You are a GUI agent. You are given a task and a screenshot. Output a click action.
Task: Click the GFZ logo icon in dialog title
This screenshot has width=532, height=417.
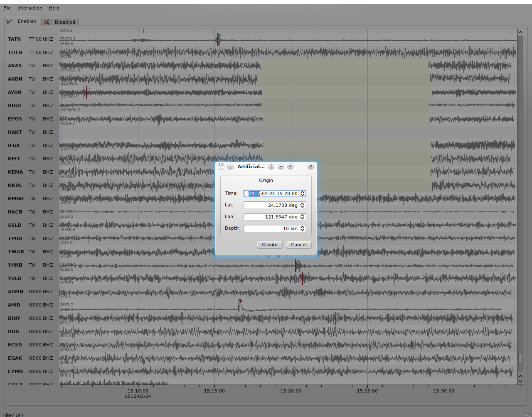(221, 167)
